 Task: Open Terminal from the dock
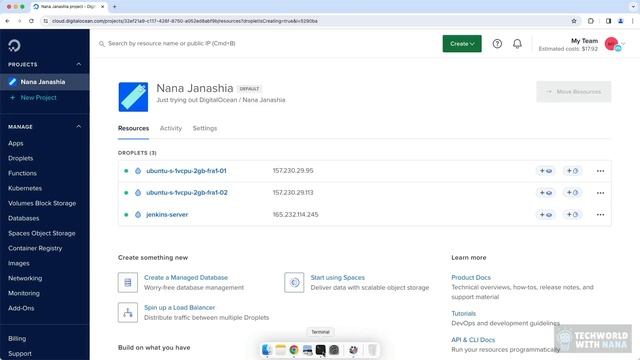pos(321,350)
